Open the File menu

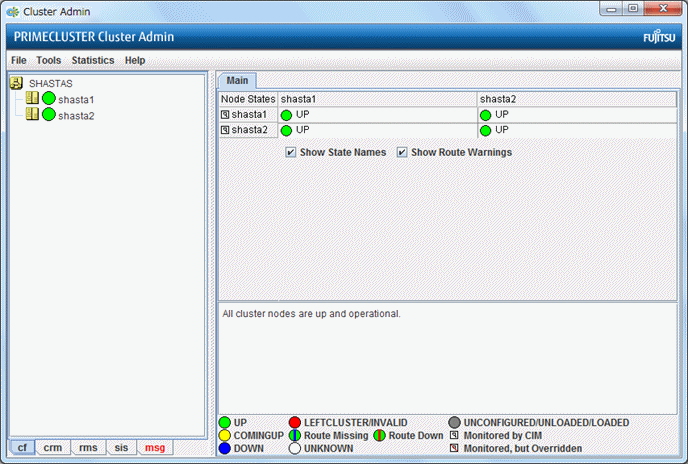18,60
